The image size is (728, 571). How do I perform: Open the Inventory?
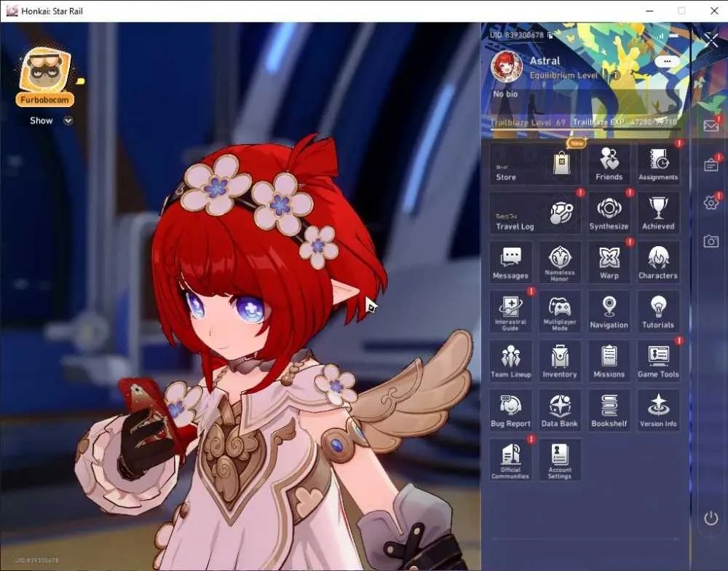[x=559, y=361]
